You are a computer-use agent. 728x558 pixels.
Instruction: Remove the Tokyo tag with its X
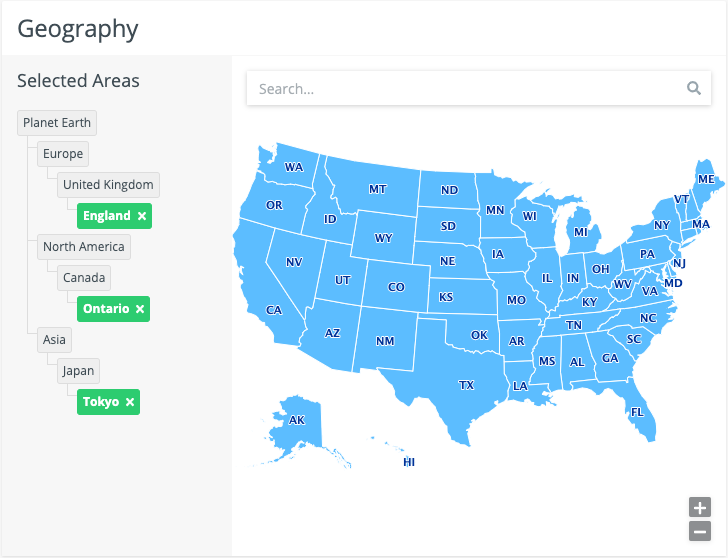(x=130, y=402)
